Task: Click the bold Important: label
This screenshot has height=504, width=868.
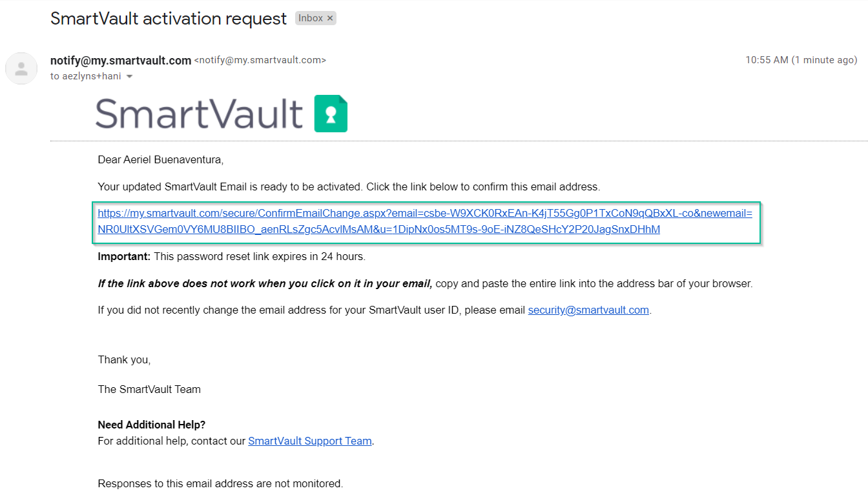Action: coord(124,256)
